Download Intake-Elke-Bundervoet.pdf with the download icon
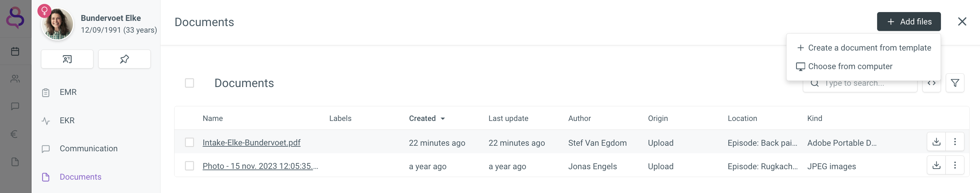980x193 pixels. coord(936,142)
